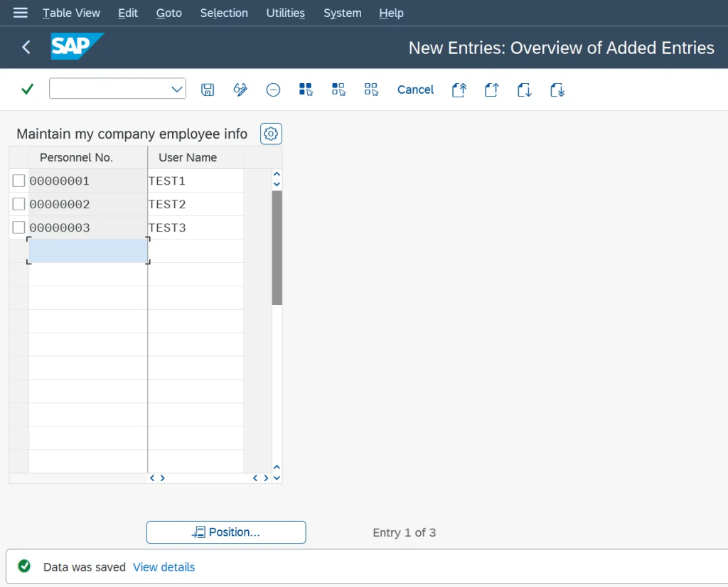Screen dimensions: 728x587
Task: Click the Select All icon
Action: tap(306, 90)
